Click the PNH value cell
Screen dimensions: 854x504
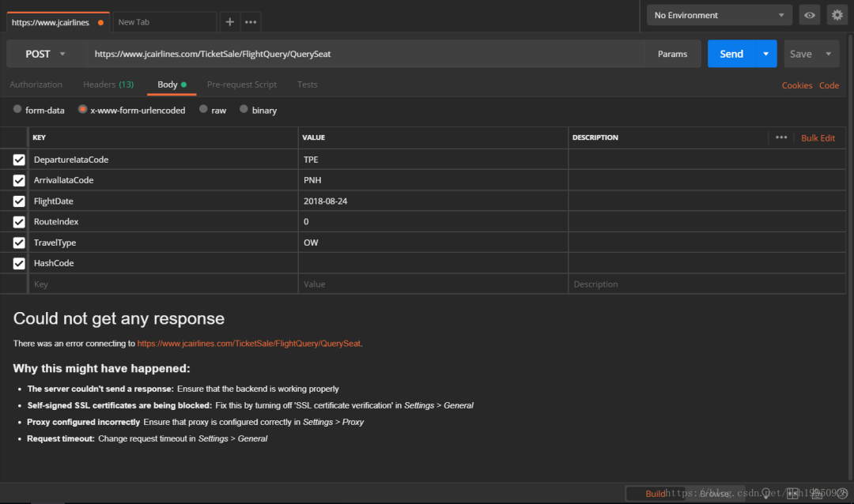tap(433, 180)
